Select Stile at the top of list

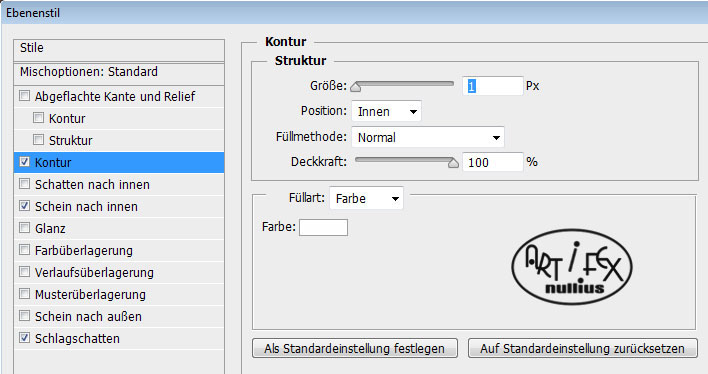[119, 48]
